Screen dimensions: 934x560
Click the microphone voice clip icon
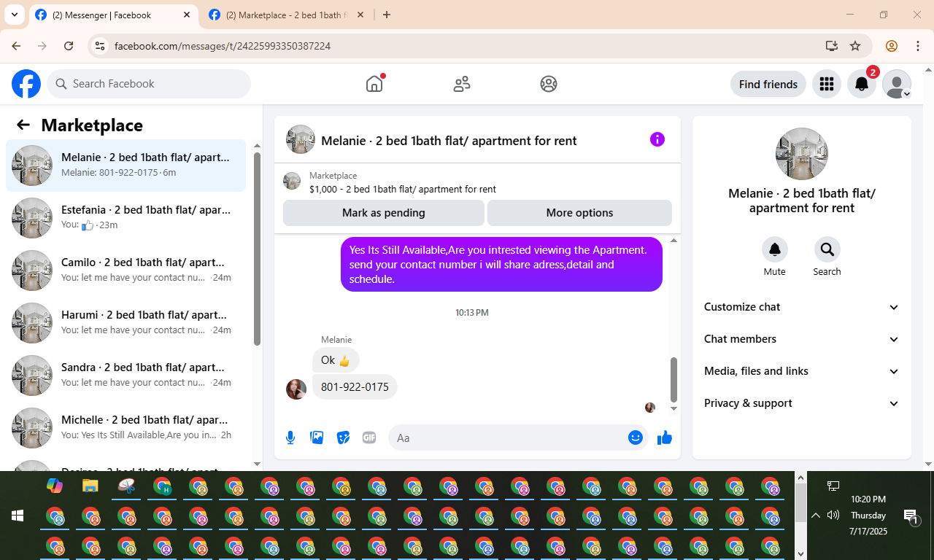(290, 437)
